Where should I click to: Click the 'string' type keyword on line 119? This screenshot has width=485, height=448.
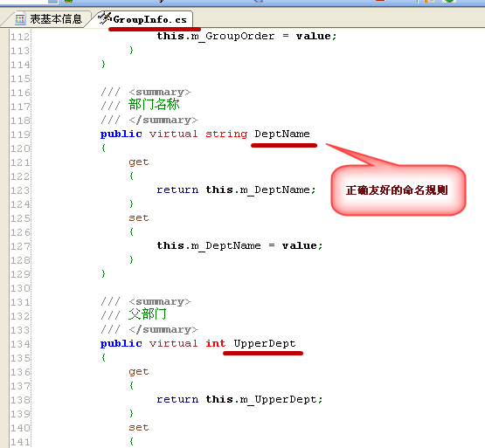(226, 134)
